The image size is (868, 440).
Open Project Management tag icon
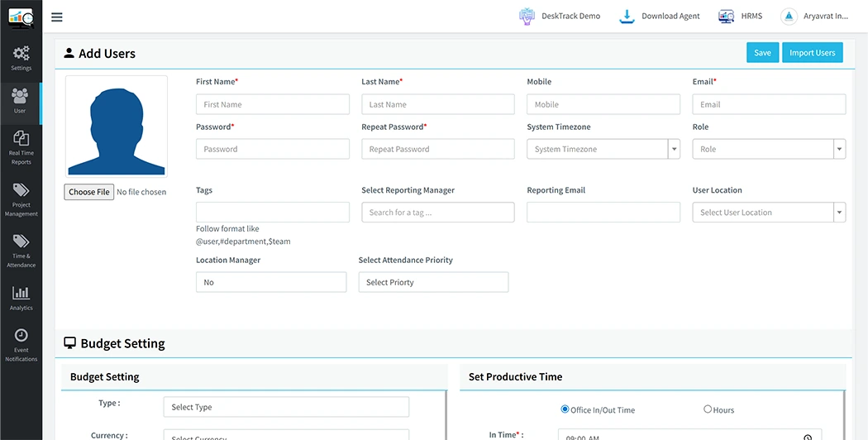tap(21, 190)
